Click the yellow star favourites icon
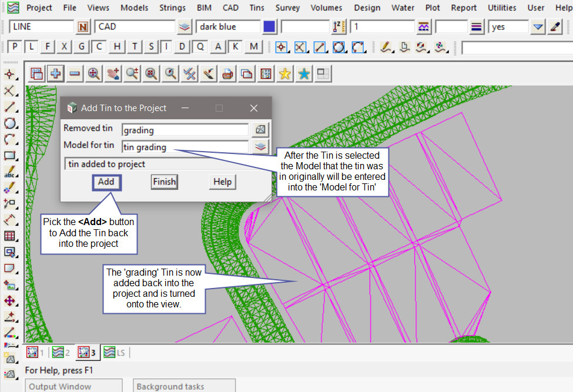This screenshot has height=392, width=573. pos(285,73)
